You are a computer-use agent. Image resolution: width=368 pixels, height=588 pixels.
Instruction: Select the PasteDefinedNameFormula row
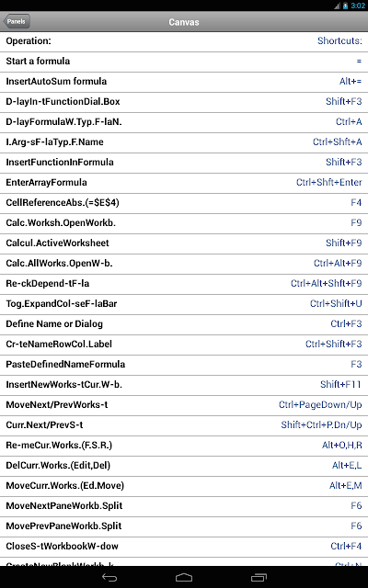click(184, 365)
